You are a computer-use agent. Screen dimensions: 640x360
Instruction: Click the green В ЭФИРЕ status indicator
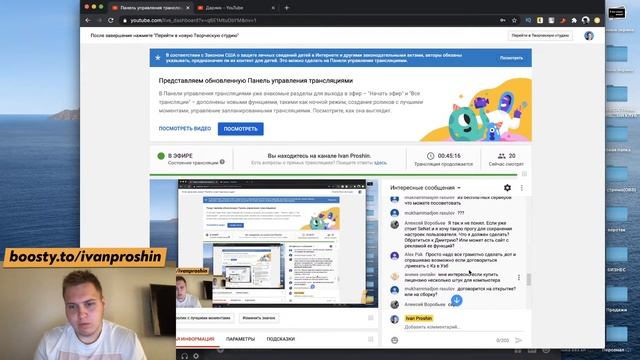coord(161,156)
